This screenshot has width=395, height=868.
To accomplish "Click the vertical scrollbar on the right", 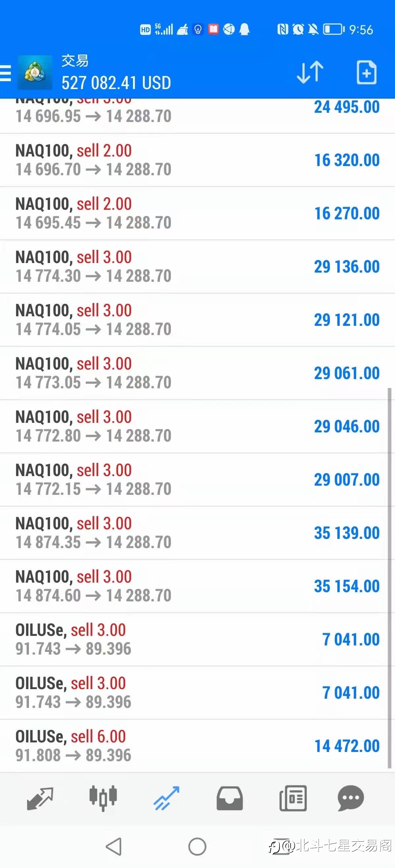I will coord(390,578).
